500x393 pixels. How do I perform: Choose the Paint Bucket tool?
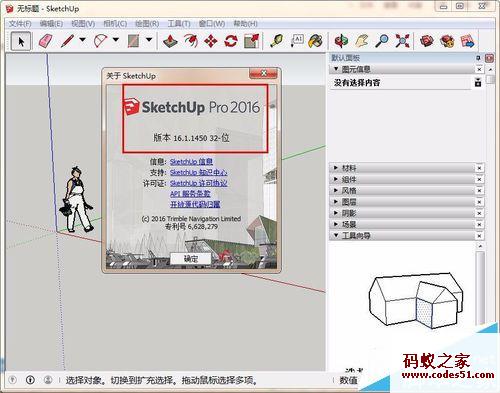315,41
